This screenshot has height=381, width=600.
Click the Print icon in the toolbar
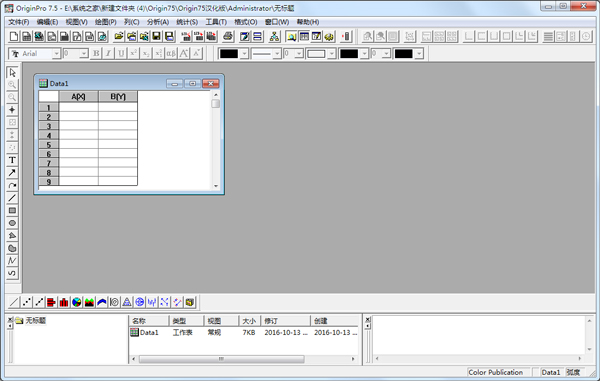[228, 36]
